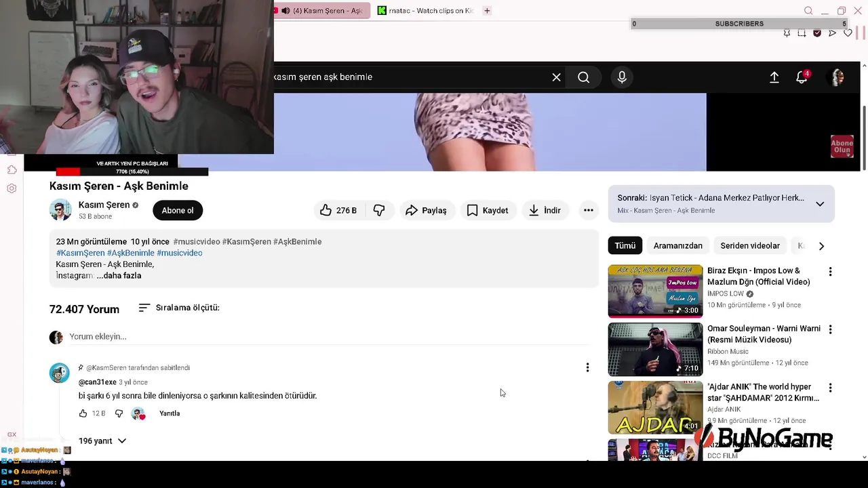Open options for Biraz Ekşın video

point(830,272)
